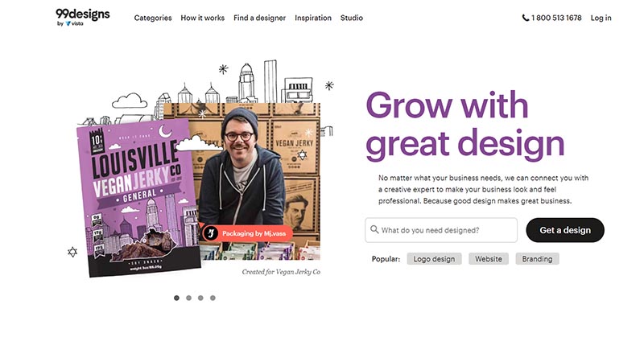Image resolution: width=644 pixels, height=362 pixels.
Task: Go to the Inspiration page
Action: click(313, 18)
